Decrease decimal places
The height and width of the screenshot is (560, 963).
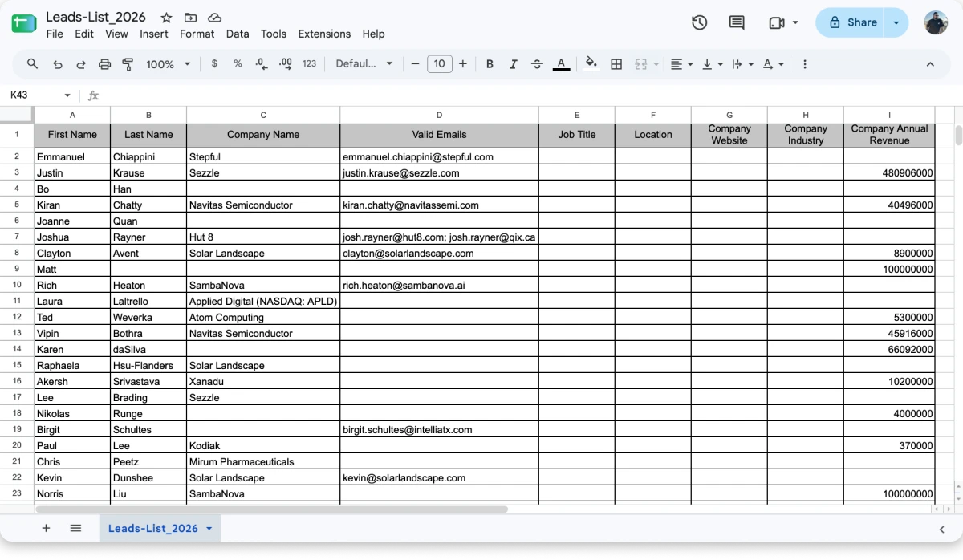point(261,64)
